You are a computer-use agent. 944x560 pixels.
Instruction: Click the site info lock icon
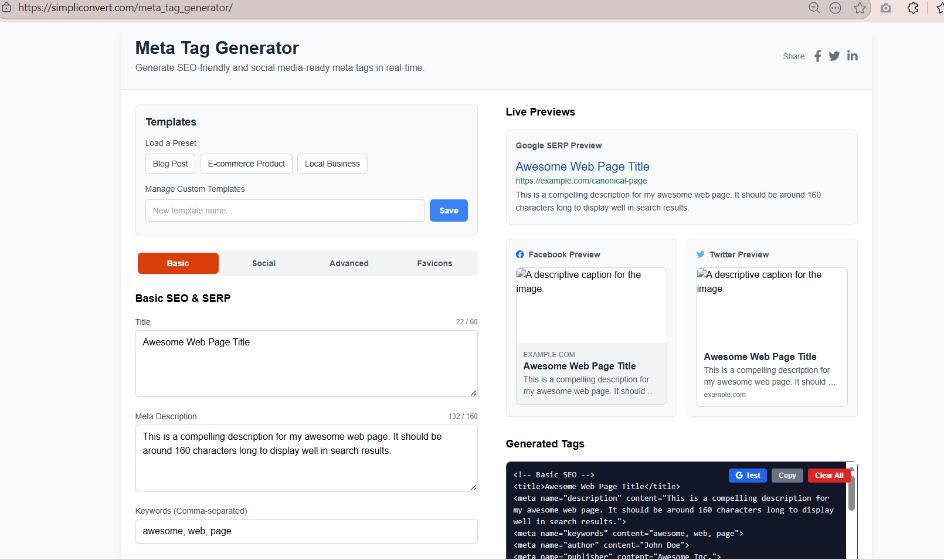[x=7, y=8]
